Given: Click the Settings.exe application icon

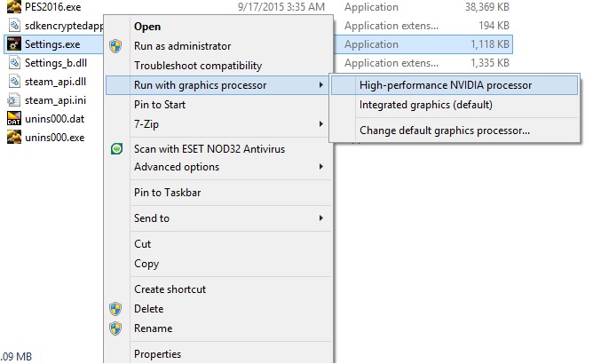Looking at the screenshot, I should [x=14, y=44].
